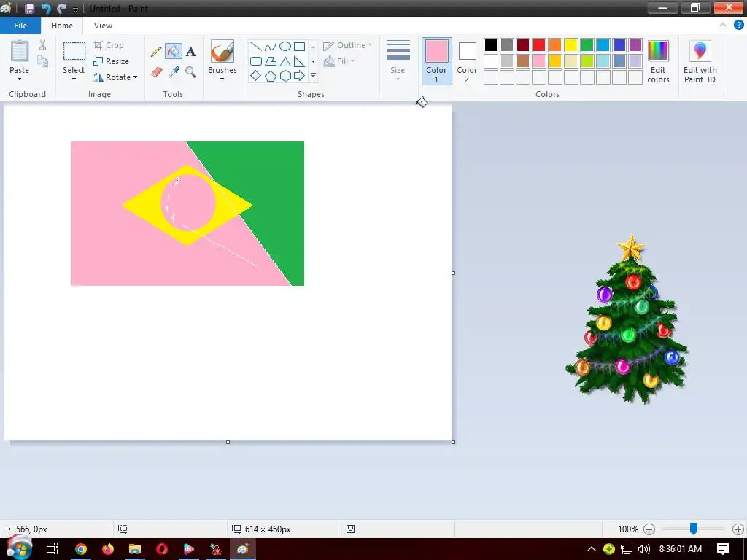Image resolution: width=747 pixels, height=560 pixels.
Task: Select the Text tool
Action: click(190, 52)
